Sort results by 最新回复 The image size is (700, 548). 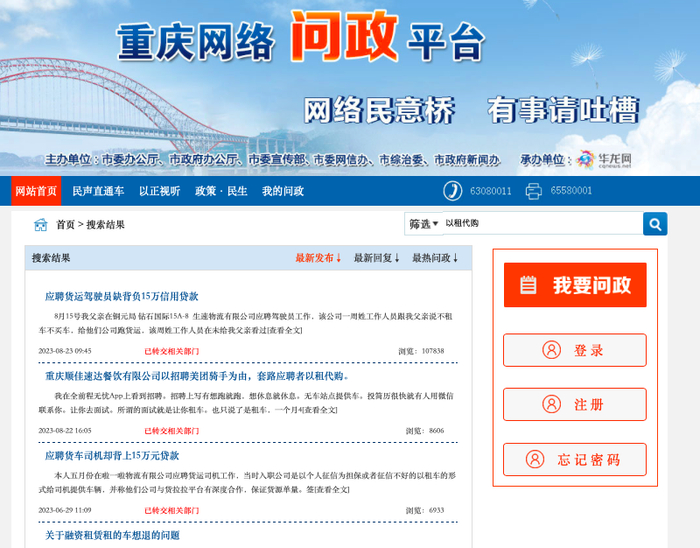coord(376,258)
